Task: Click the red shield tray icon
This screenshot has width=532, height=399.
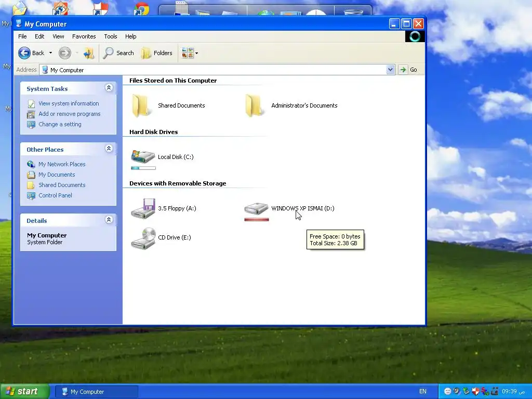Action: [x=475, y=392]
